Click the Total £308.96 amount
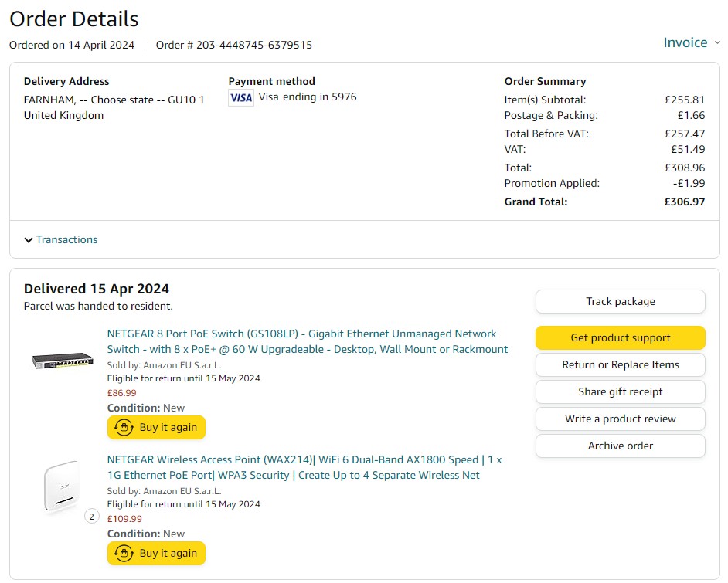 click(x=685, y=168)
